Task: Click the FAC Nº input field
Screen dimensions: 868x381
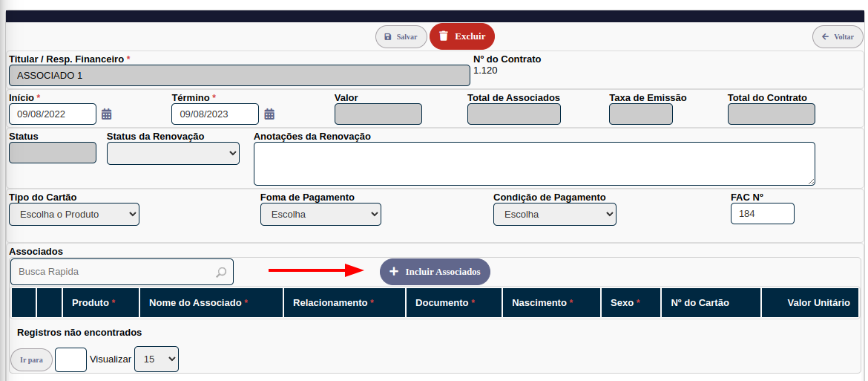Action: click(x=762, y=214)
